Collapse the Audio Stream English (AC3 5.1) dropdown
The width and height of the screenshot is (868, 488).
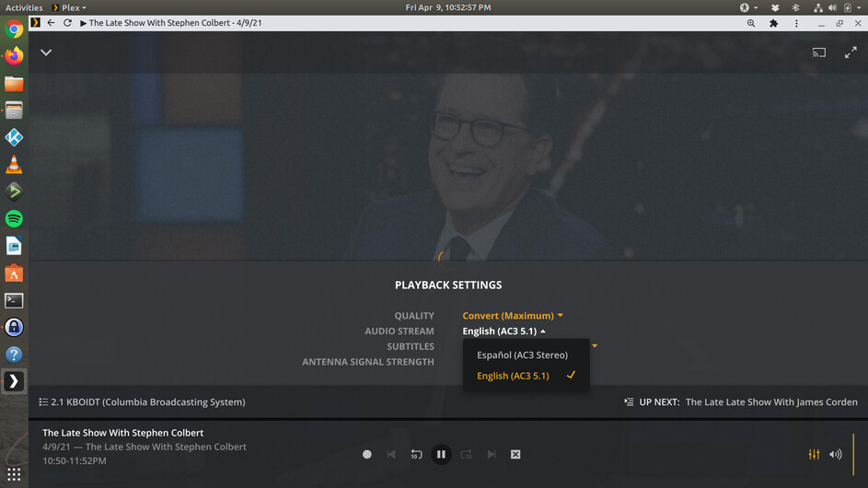click(x=503, y=331)
